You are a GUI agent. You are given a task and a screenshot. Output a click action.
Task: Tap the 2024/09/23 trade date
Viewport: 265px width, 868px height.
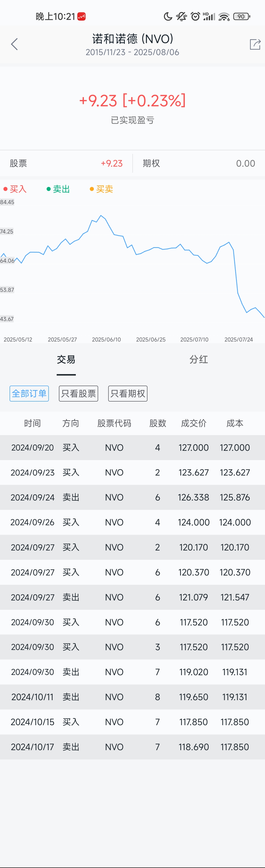click(32, 472)
